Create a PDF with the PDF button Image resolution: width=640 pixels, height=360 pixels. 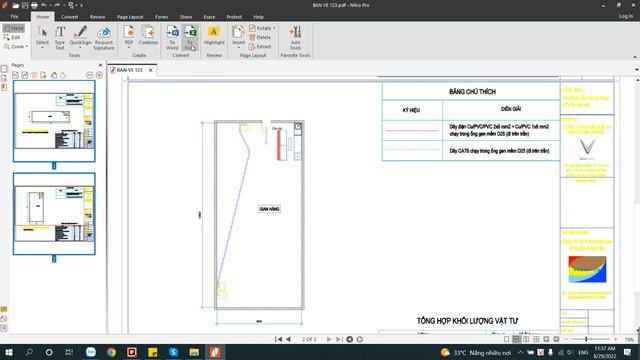[129, 36]
